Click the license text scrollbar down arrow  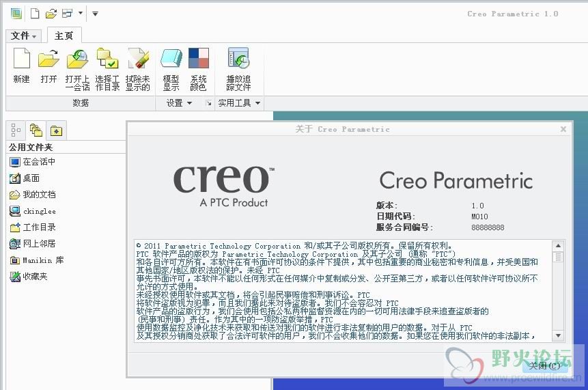tap(559, 335)
